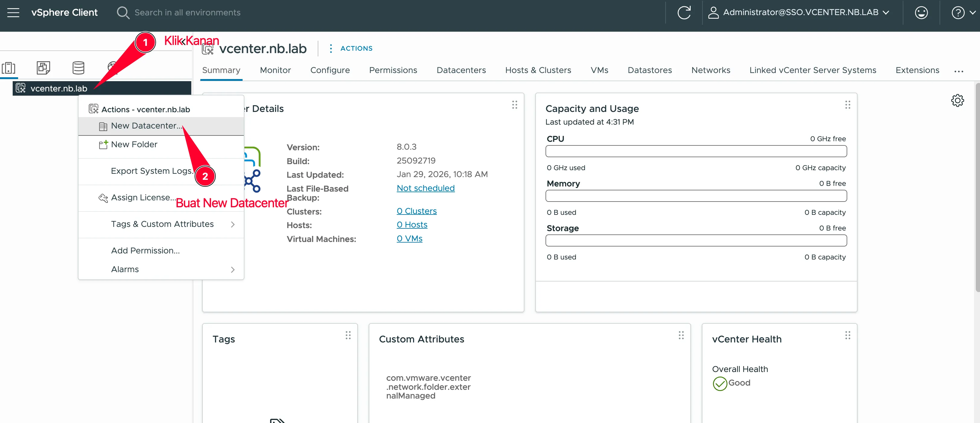
Task: Expand the help menu chevron
Action: click(x=972, y=13)
